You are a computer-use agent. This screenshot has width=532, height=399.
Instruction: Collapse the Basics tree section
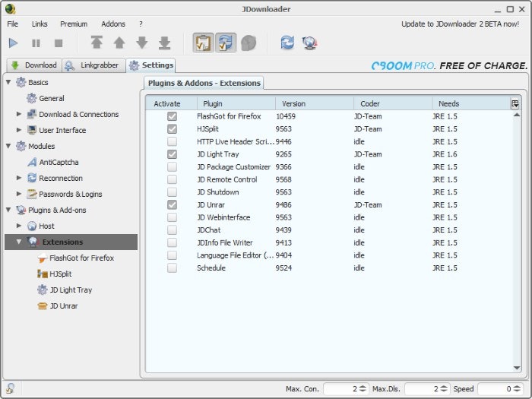[8, 82]
